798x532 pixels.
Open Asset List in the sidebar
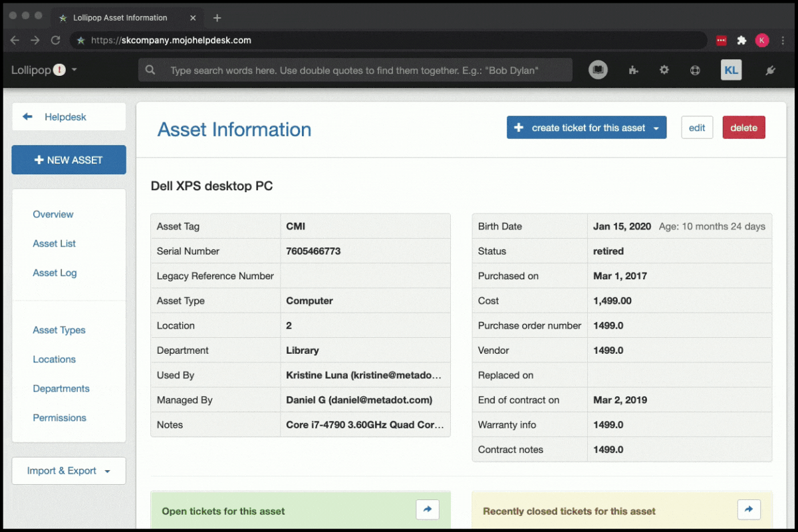point(54,243)
